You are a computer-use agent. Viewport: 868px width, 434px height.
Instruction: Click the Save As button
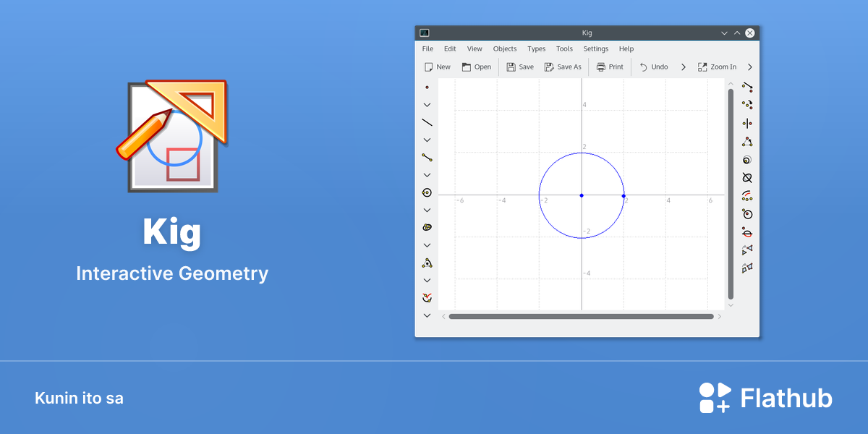coord(563,67)
